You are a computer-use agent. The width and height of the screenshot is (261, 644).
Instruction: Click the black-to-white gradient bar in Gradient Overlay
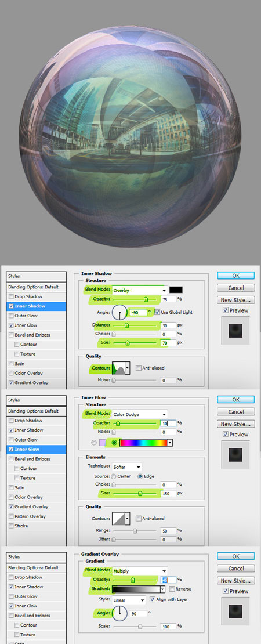[136, 589]
